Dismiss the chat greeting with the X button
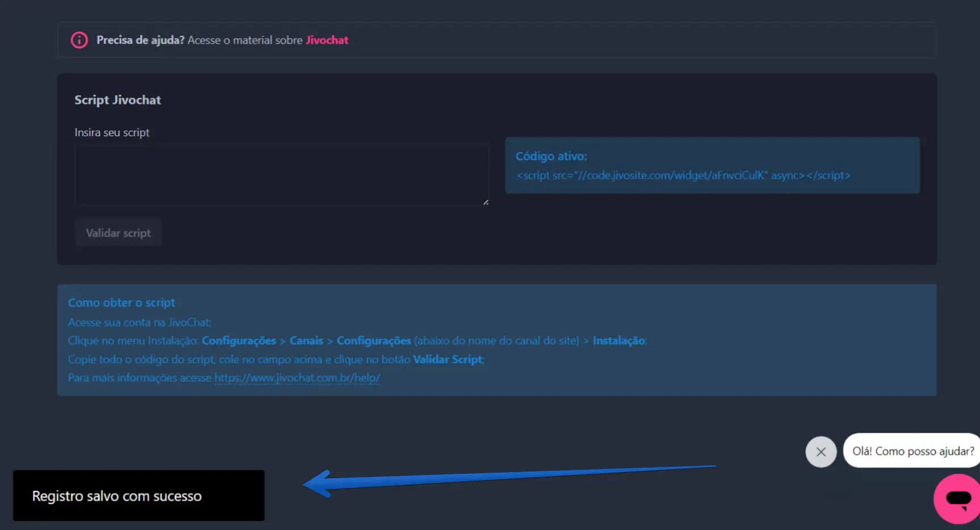Image resolution: width=980 pixels, height=530 pixels. (821, 452)
